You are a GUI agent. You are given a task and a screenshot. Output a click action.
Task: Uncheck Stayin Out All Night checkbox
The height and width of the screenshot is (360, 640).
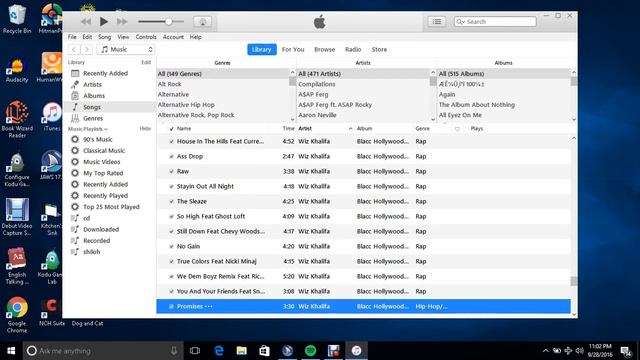(171, 187)
